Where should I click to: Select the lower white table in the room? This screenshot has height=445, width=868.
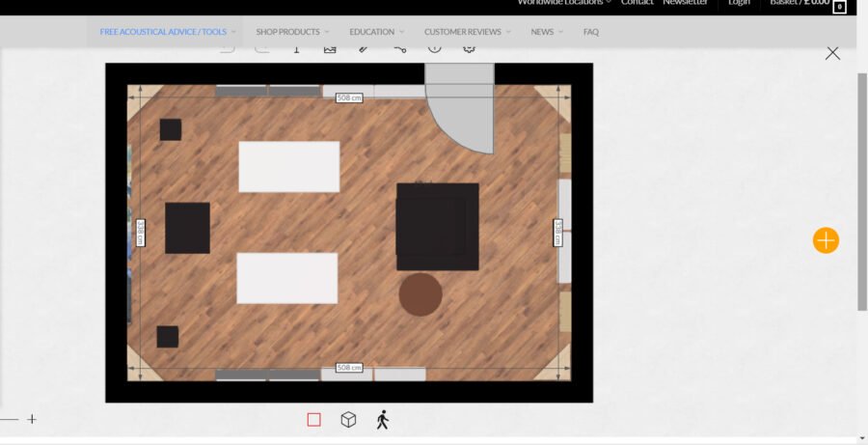[287, 278]
